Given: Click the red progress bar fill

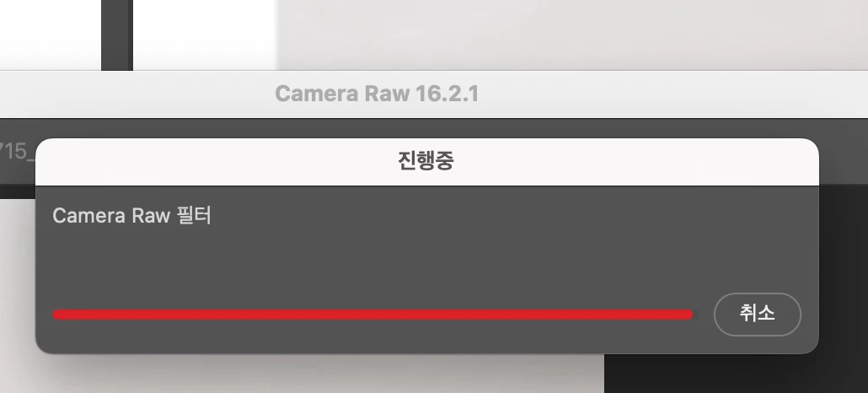Looking at the screenshot, I should pos(372,315).
